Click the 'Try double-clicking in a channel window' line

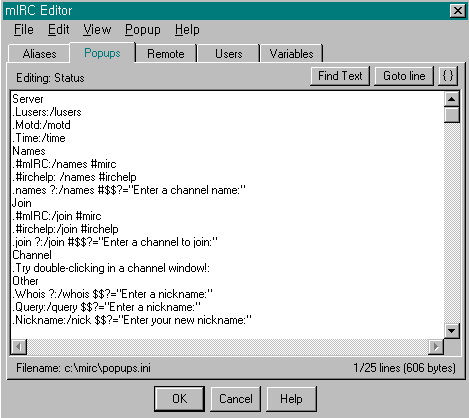tap(111, 268)
